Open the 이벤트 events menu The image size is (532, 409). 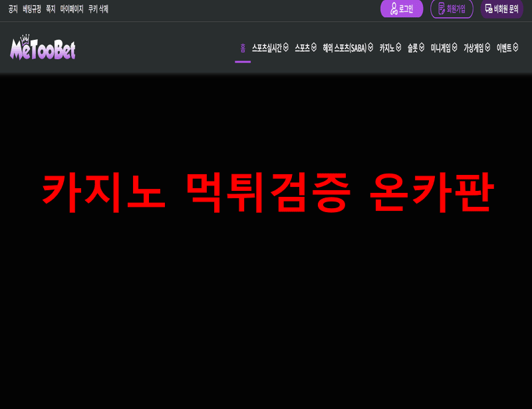point(504,48)
